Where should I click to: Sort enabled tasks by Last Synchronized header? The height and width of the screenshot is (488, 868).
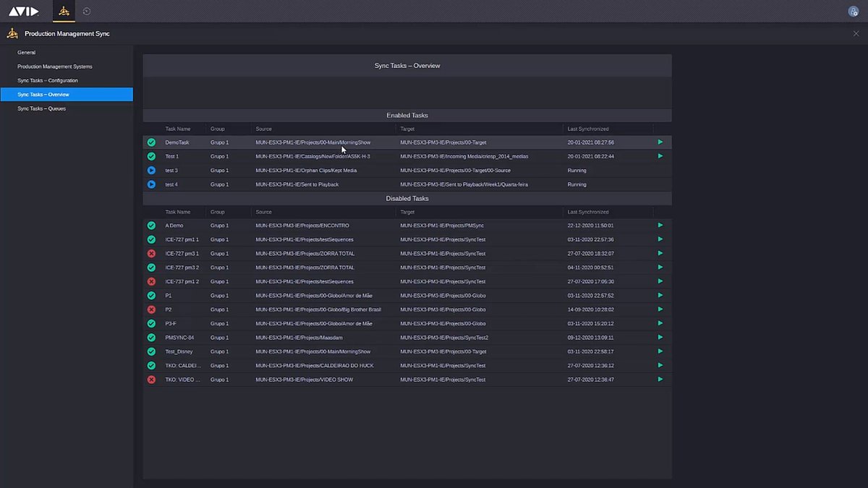[x=588, y=129]
